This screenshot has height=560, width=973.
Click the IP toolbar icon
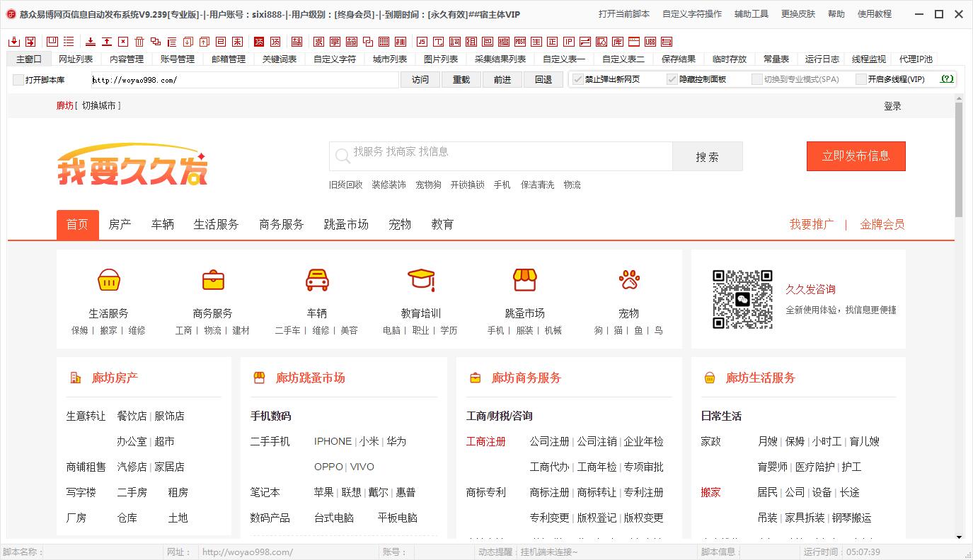tap(569, 42)
